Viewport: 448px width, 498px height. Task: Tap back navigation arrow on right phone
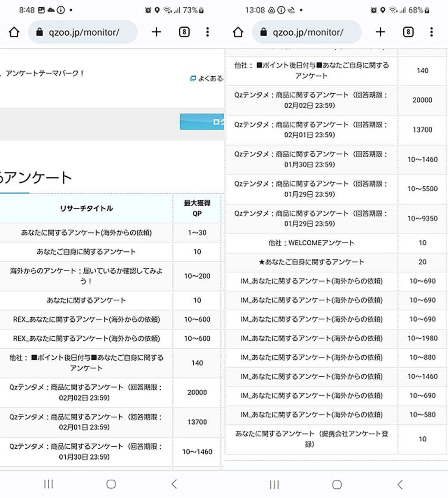pos(400,485)
